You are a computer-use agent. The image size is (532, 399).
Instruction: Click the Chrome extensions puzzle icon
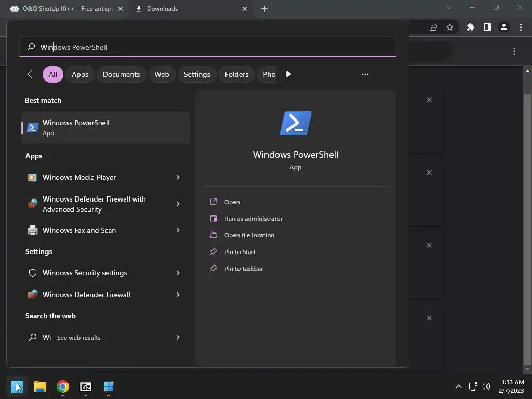(x=471, y=27)
